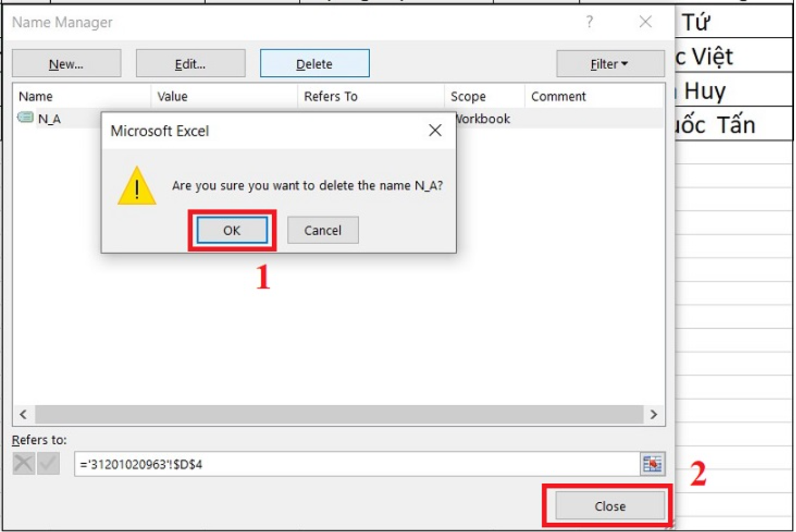Screen dimensions: 796x532
Task: Click the confirm checkmark icon beside Refers to
Action: point(48,464)
